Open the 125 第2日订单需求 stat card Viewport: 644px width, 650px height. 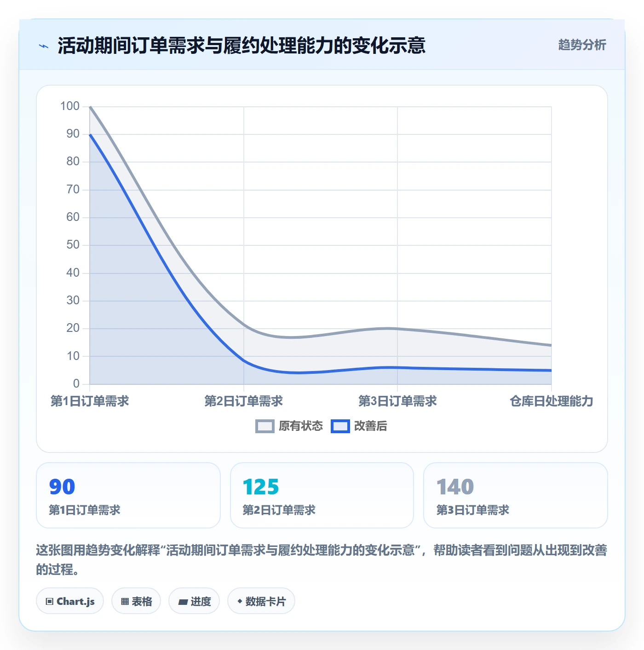click(322, 495)
